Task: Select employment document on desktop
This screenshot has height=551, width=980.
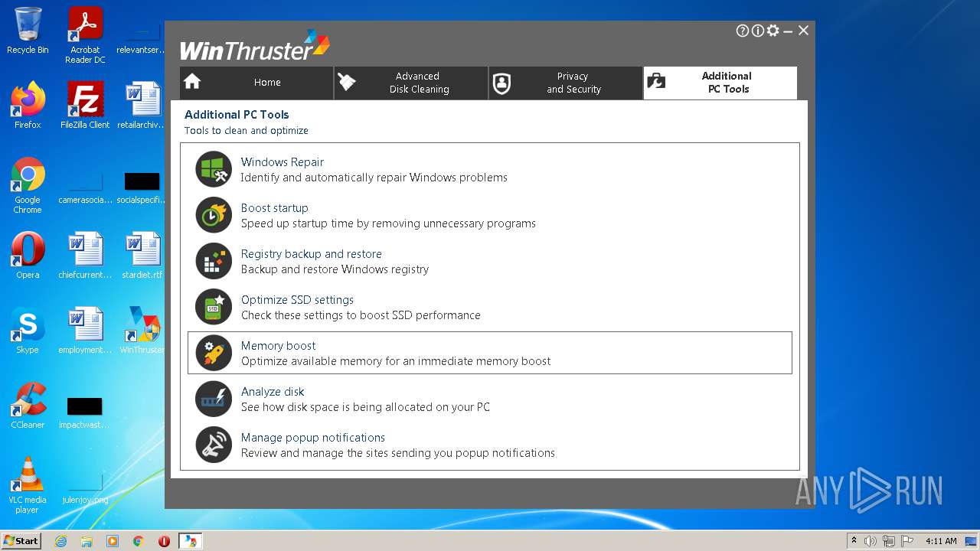Action: click(85, 331)
